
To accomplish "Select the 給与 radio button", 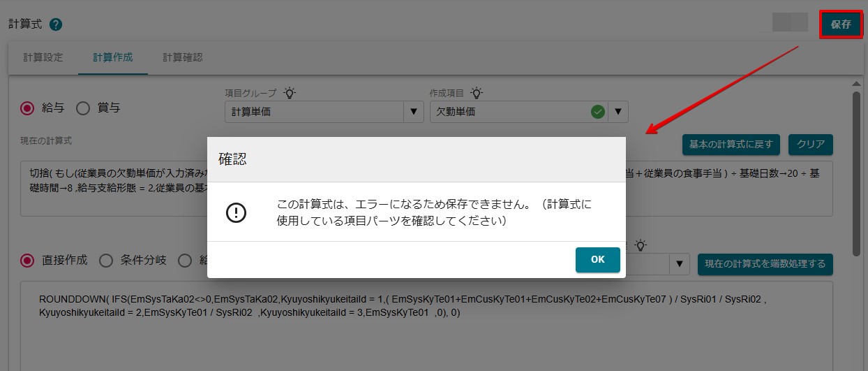I will click(27, 108).
